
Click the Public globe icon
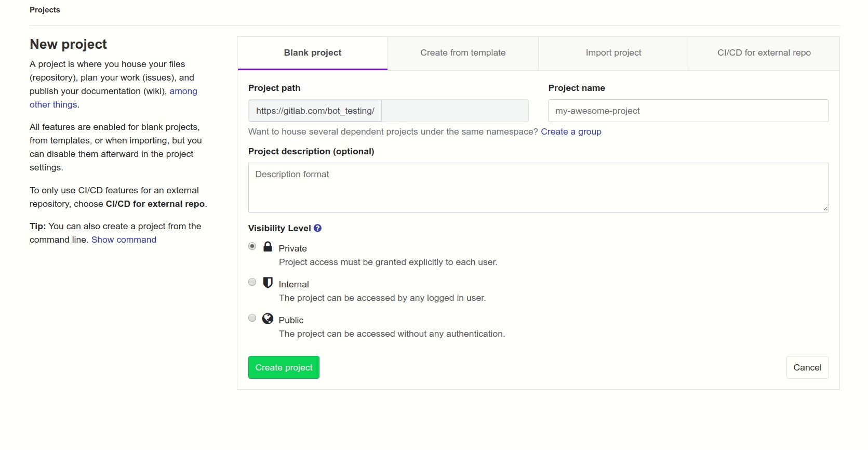(268, 319)
